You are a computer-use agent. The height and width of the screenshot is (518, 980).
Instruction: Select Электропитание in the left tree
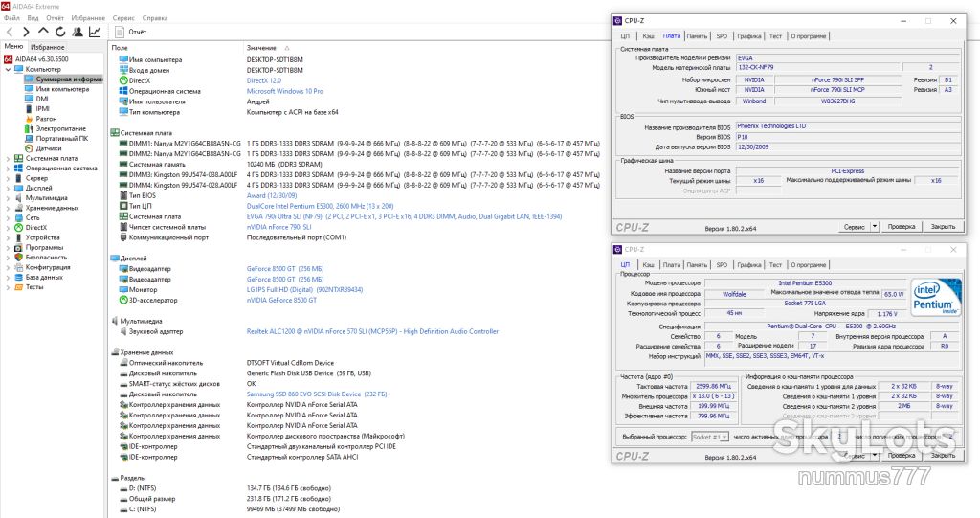(x=60, y=129)
